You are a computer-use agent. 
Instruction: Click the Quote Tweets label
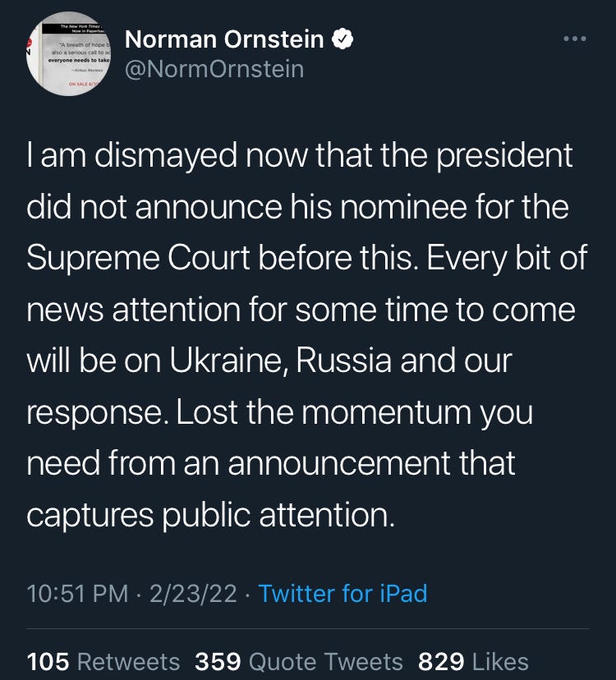click(326, 662)
